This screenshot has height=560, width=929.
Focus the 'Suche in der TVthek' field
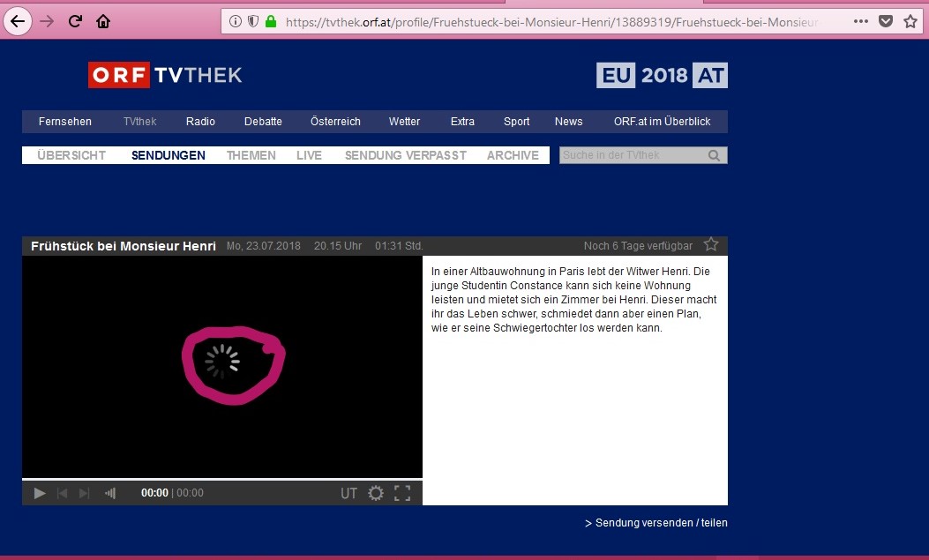[x=631, y=156]
